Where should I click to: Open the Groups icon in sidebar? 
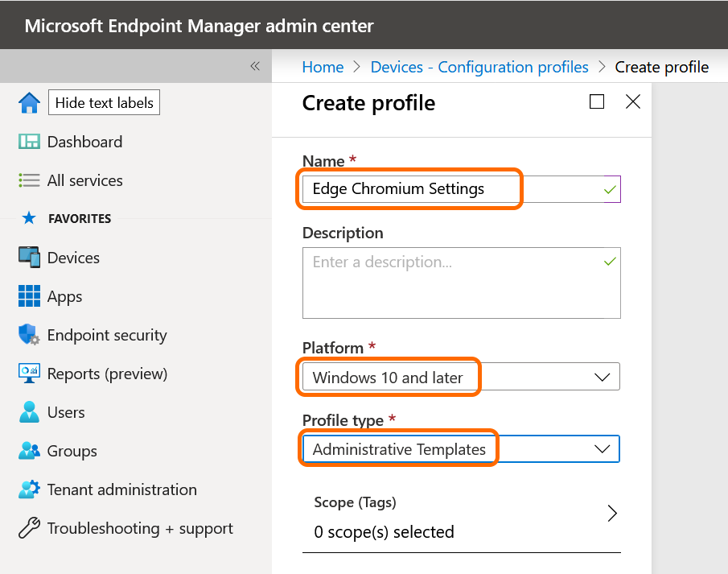tap(29, 451)
